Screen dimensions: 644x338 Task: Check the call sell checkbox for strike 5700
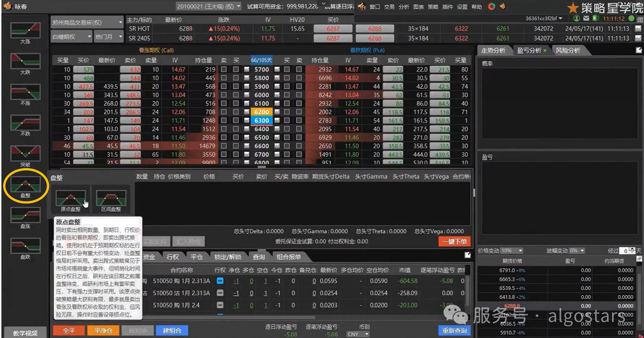(224, 69)
